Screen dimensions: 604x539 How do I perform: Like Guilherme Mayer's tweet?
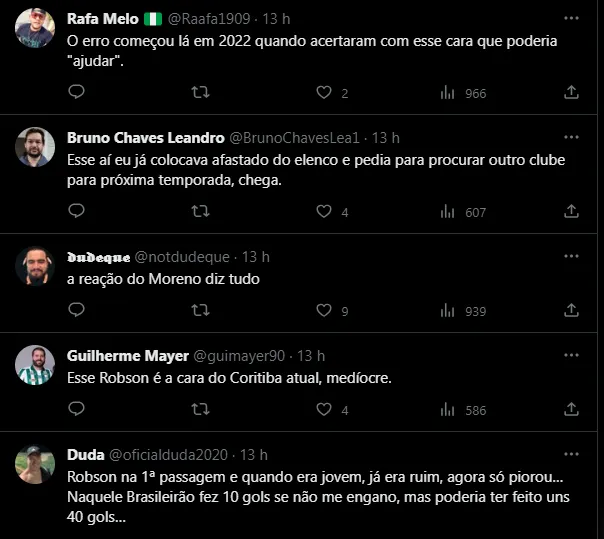tap(323, 410)
